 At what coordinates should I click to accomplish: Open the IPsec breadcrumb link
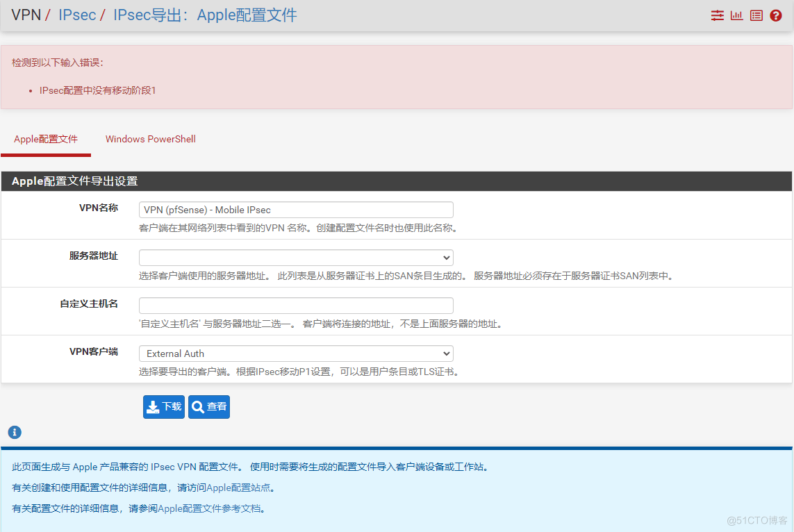[x=76, y=15]
